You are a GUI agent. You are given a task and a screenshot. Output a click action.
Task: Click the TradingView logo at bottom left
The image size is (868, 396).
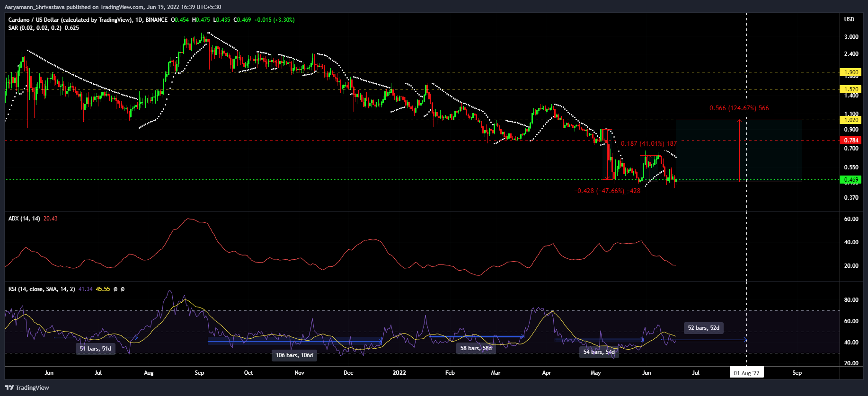27,387
